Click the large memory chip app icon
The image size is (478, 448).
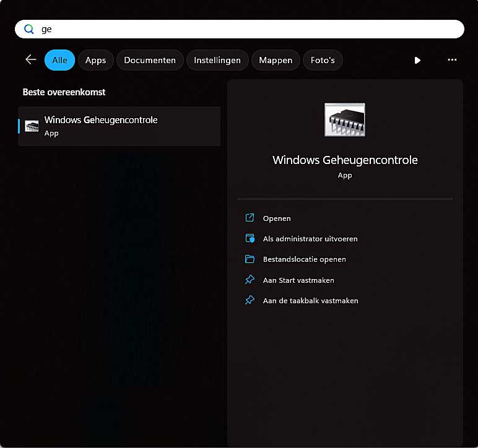pos(345,119)
